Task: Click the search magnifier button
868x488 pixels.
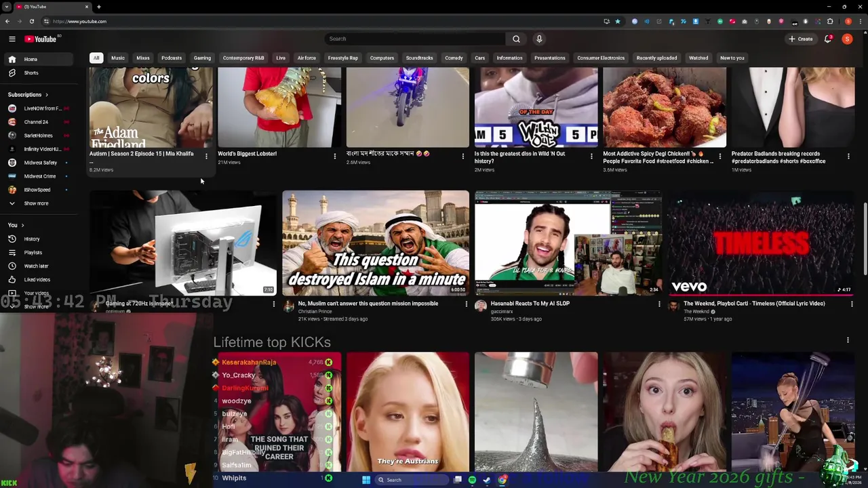Action: (x=516, y=39)
